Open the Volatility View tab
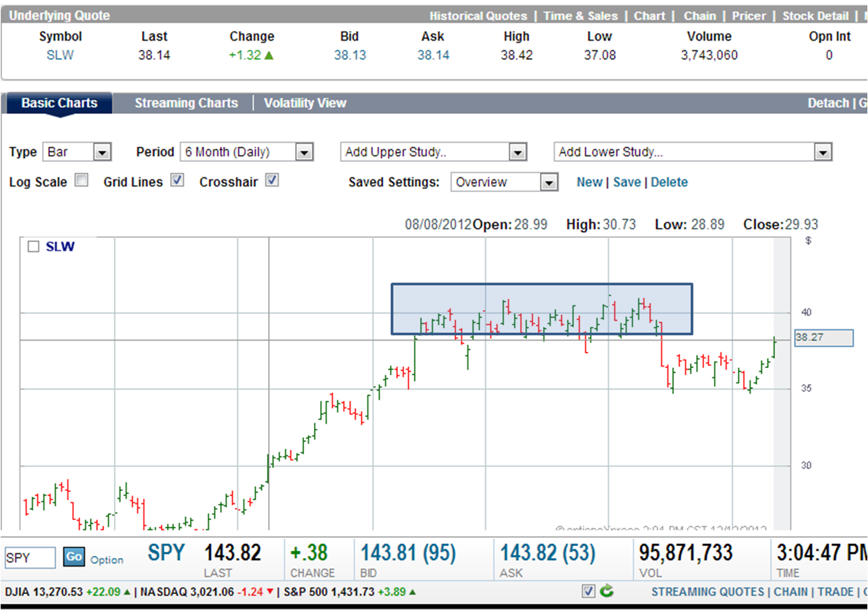This screenshot has height=610, width=868. tap(305, 103)
